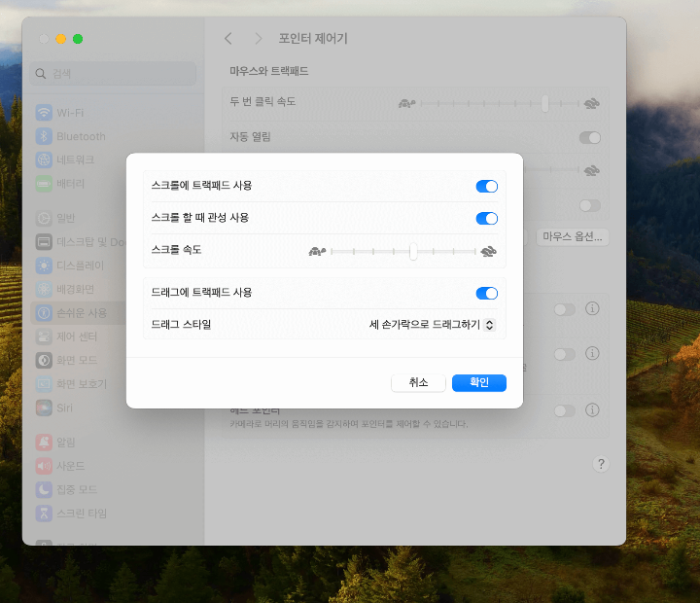The image size is (700, 603).
Task: Click the Siri sidebar icon
Action: coord(44,408)
